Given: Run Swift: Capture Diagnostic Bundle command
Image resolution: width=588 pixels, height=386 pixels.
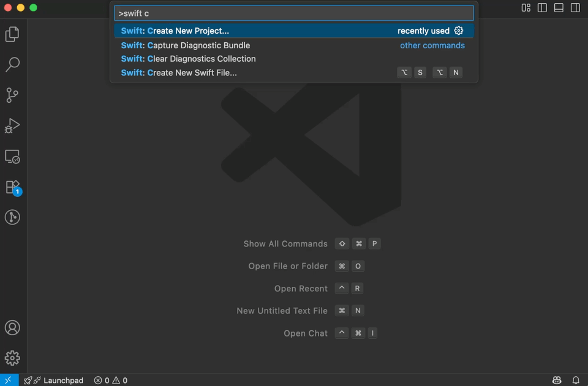Looking at the screenshot, I should click(x=294, y=45).
